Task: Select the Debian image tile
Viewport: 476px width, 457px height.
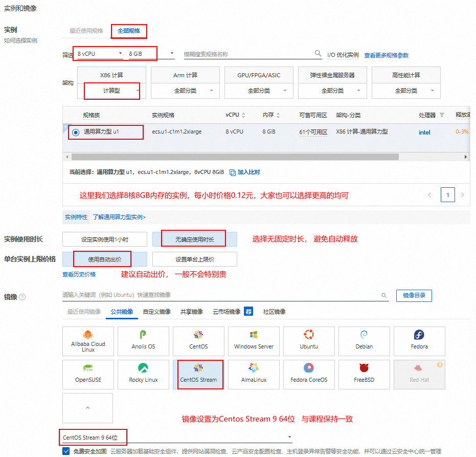Action: coord(364,341)
